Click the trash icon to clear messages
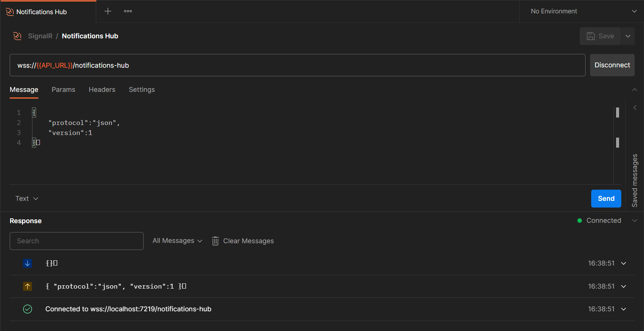The image size is (644, 331). (215, 241)
